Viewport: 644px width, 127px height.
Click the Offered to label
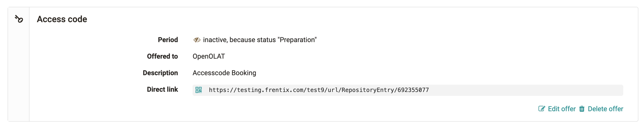162,56
